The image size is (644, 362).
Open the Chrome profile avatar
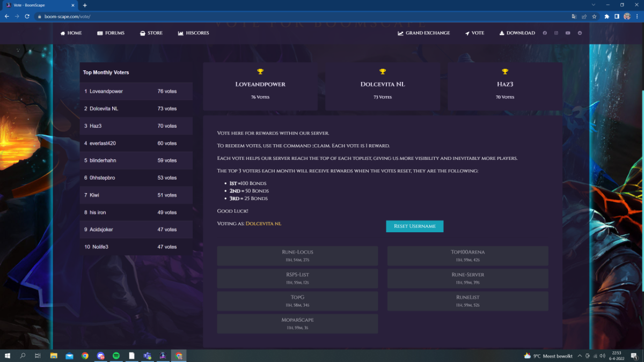point(627,16)
